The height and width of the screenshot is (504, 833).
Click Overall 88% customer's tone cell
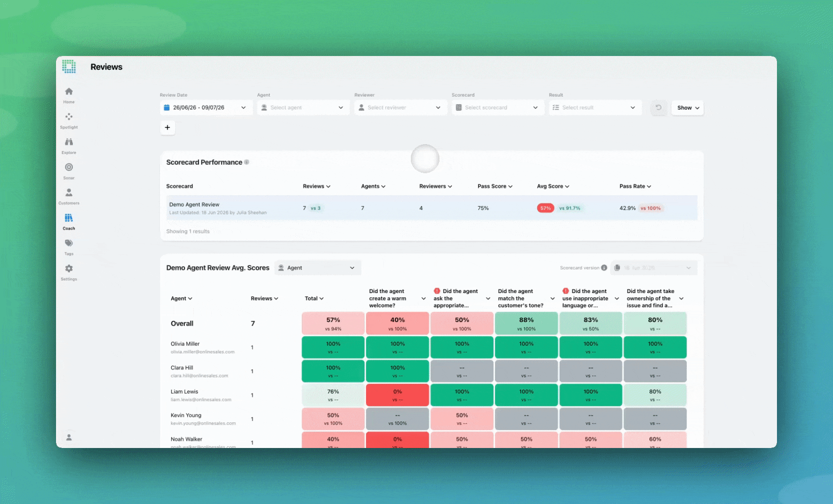(526, 323)
